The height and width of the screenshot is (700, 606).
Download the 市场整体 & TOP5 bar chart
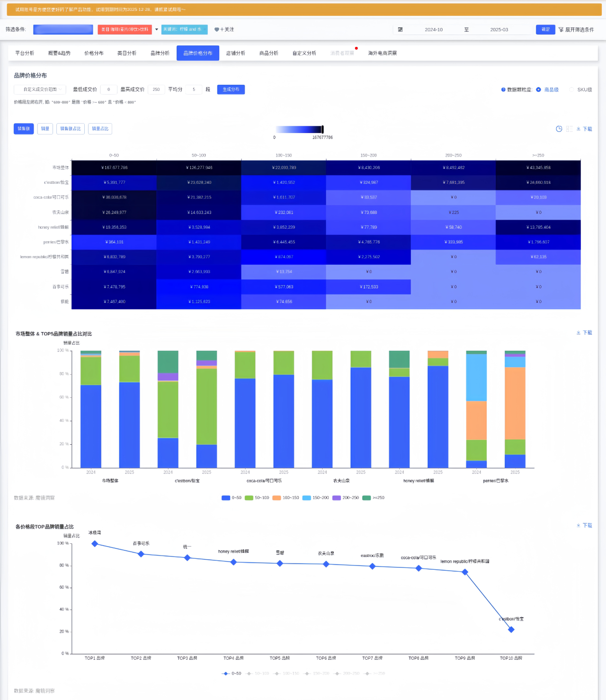coord(584,332)
